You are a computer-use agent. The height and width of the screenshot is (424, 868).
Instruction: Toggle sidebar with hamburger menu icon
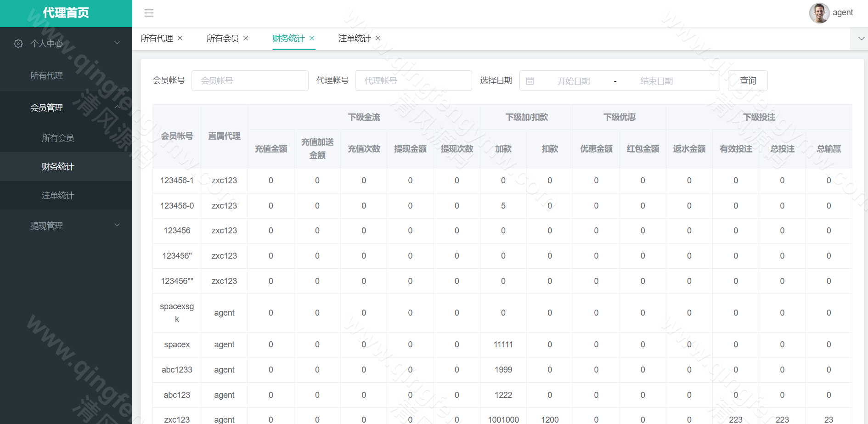pos(149,13)
